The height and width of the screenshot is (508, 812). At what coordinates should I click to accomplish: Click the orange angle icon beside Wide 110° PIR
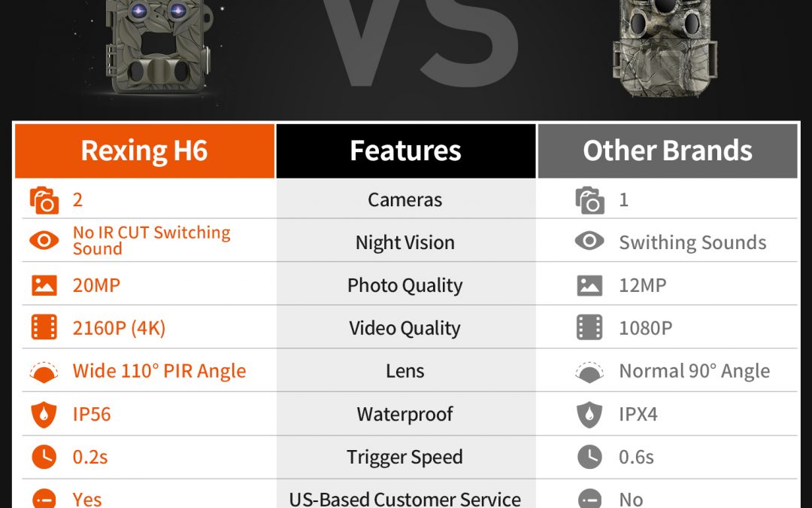(x=44, y=372)
